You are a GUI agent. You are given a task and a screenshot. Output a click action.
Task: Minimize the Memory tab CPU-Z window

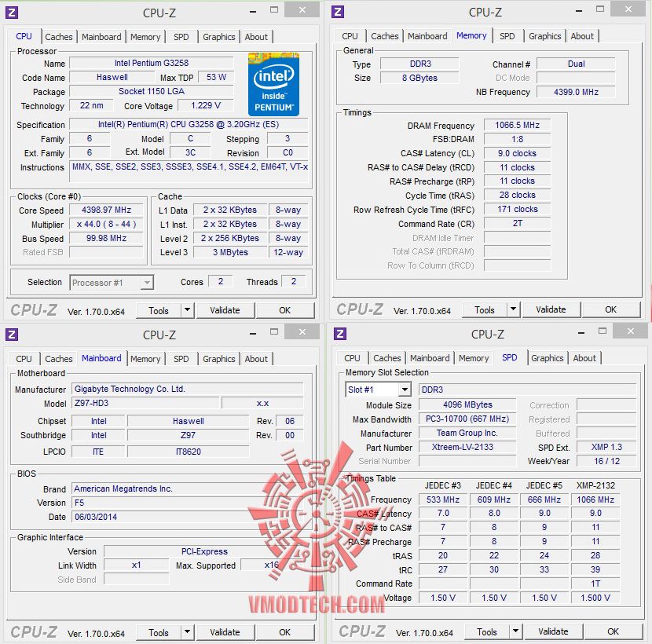[579, 12]
